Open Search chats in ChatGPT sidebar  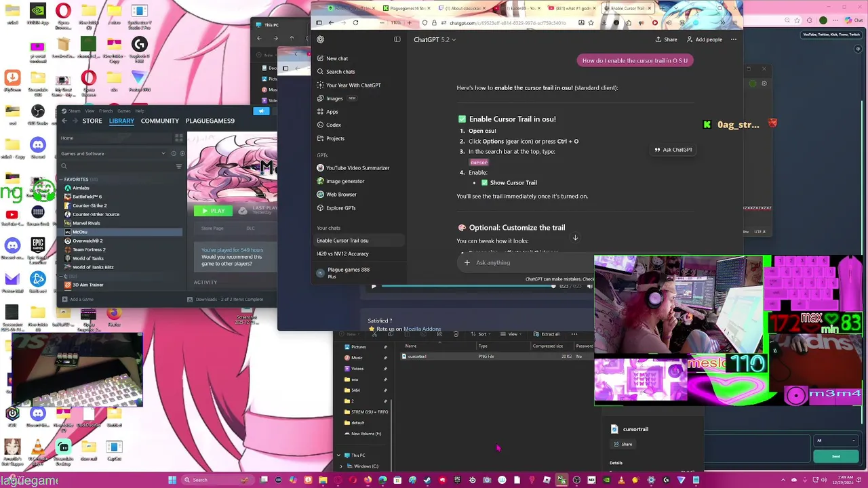[x=335, y=72]
